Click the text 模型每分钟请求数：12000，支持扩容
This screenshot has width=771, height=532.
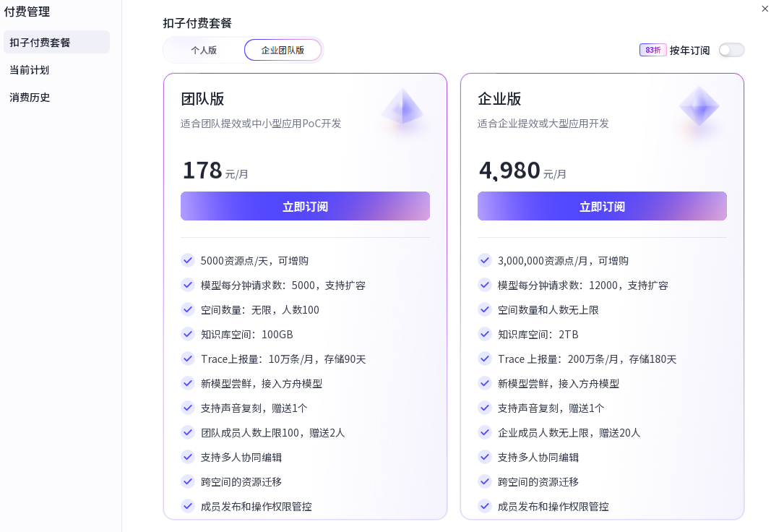pyautogui.click(x=583, y=286)
